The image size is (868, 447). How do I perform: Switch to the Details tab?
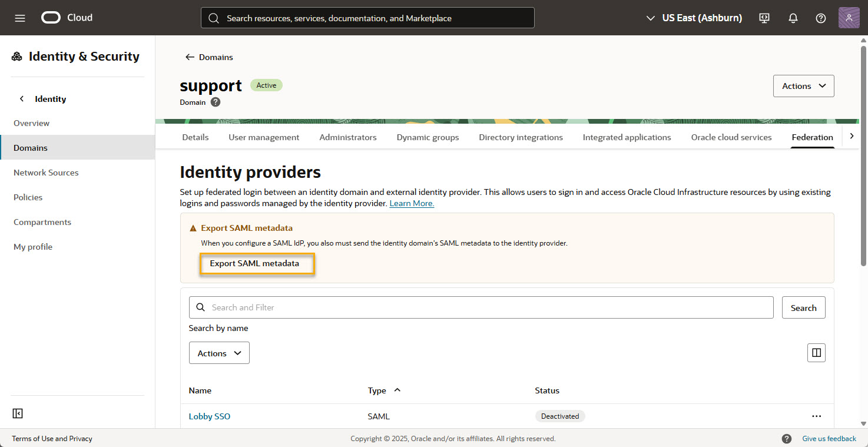pos(196,137)
